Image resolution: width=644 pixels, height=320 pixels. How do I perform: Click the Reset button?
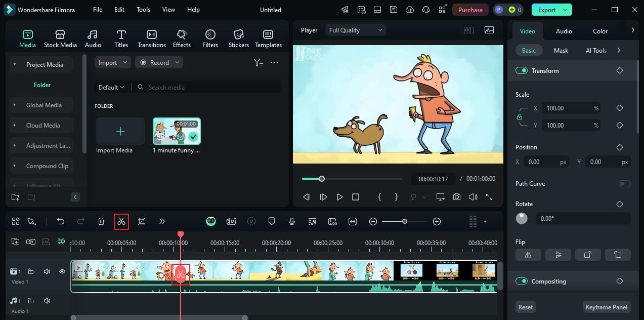click(526, 307)
